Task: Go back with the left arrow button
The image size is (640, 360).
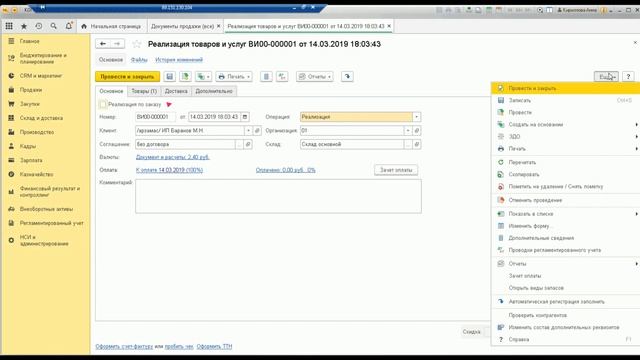Action: [103, 44]
